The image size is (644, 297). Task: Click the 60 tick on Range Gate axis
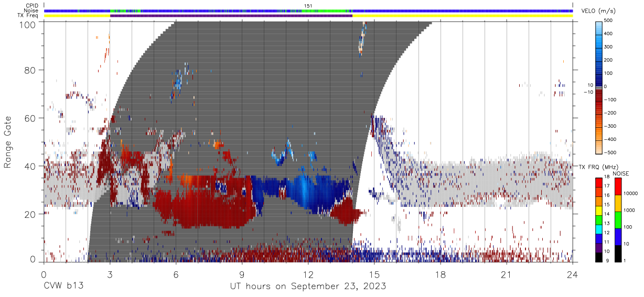tap(30, 118)
